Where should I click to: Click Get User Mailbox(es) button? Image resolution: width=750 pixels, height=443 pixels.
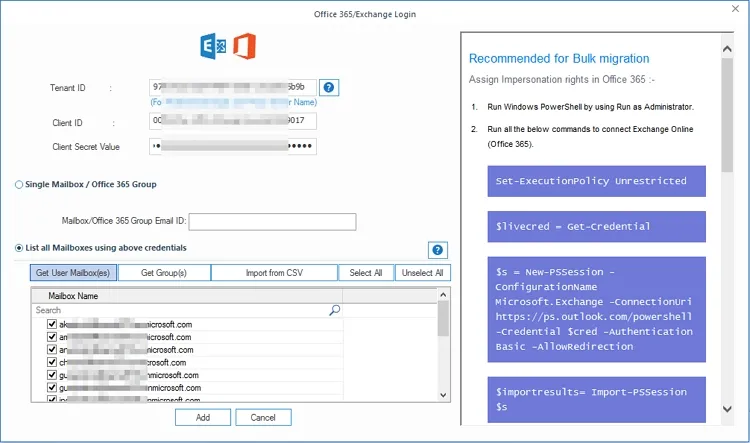(x=73, y=273)
